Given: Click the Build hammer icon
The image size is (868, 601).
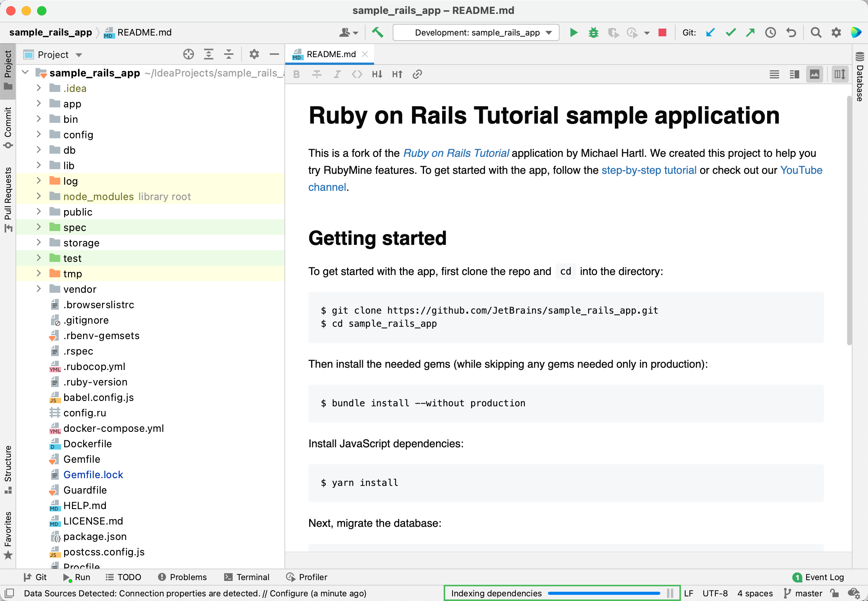Looking at the screenshot, I should pos(378,32).
